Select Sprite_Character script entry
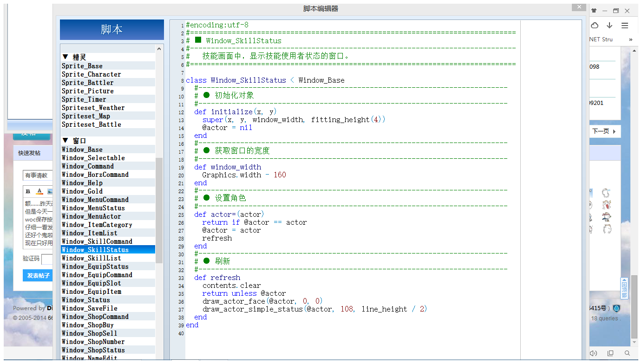The image size is (642, 364). pos(108,74)
